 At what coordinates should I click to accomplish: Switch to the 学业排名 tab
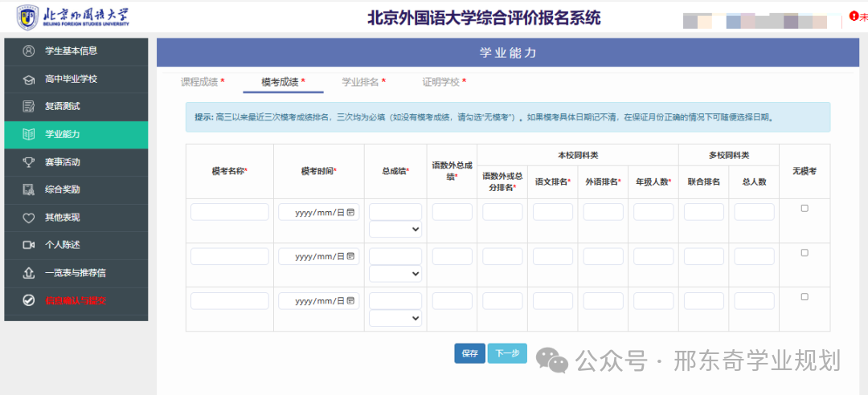pyautogui.click(x=363, y=82)
